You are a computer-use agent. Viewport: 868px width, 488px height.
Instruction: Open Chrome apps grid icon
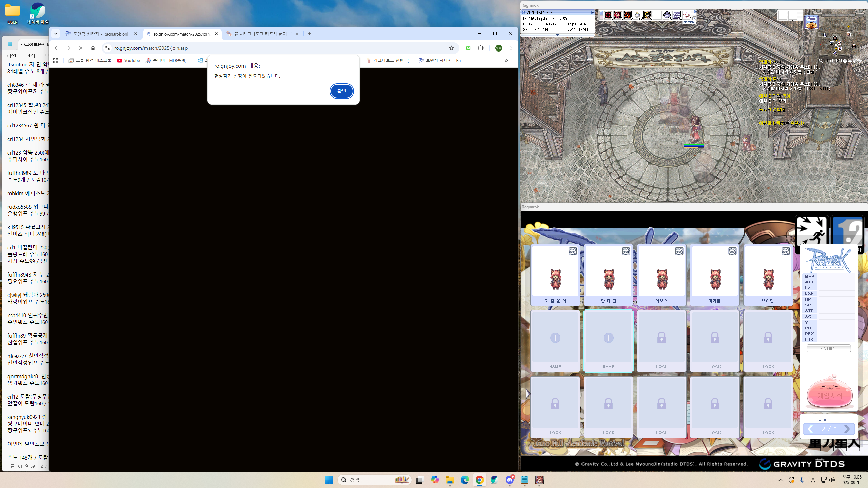(x=56, y=61)
